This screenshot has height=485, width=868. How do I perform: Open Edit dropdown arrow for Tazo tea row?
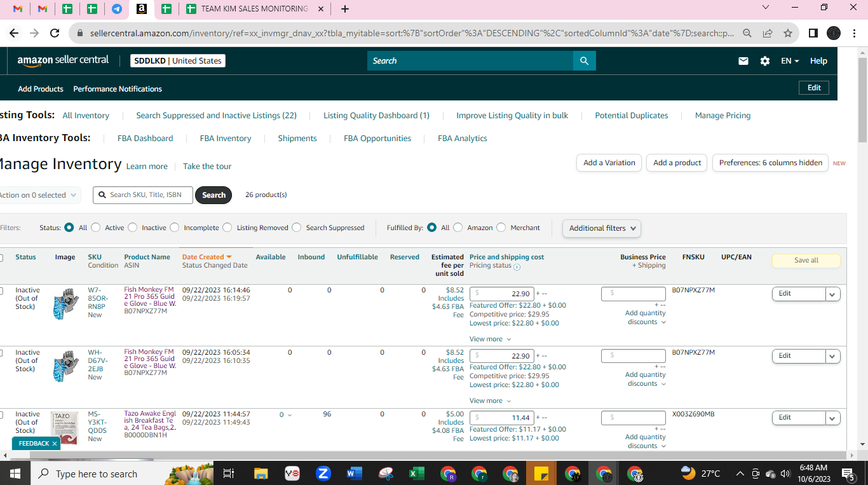(x=833, y=418)
